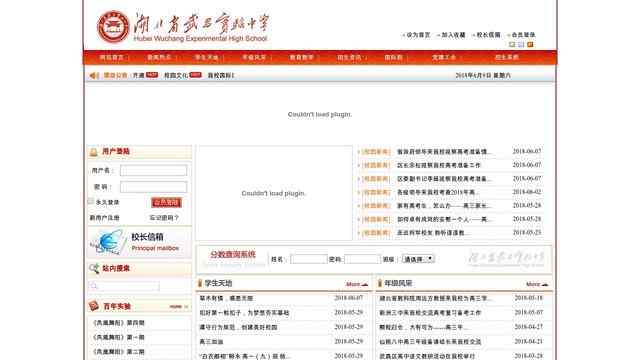
Task: Open 教育教学 in the red navigation bar
Action: 302,58
